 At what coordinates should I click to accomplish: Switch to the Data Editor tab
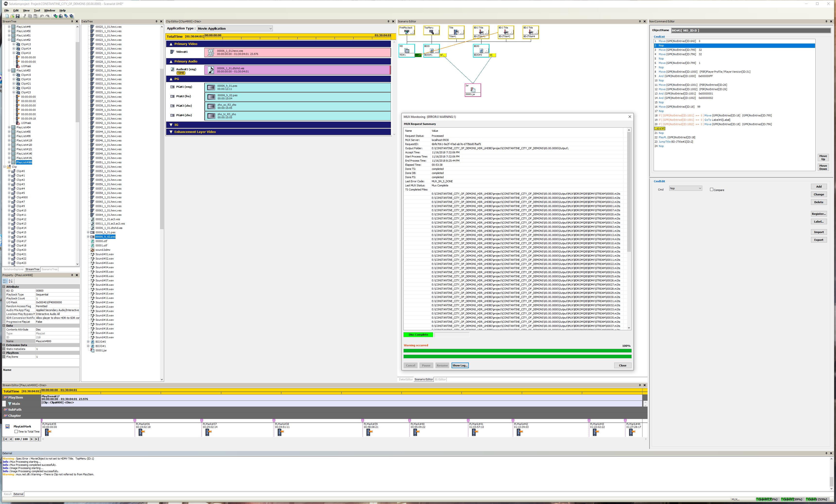tap(406, 379)
